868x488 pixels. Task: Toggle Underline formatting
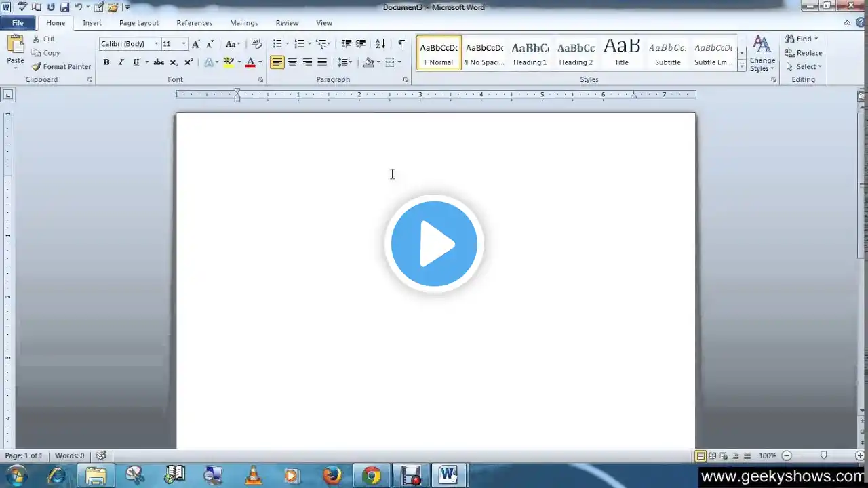coord(136,62)
